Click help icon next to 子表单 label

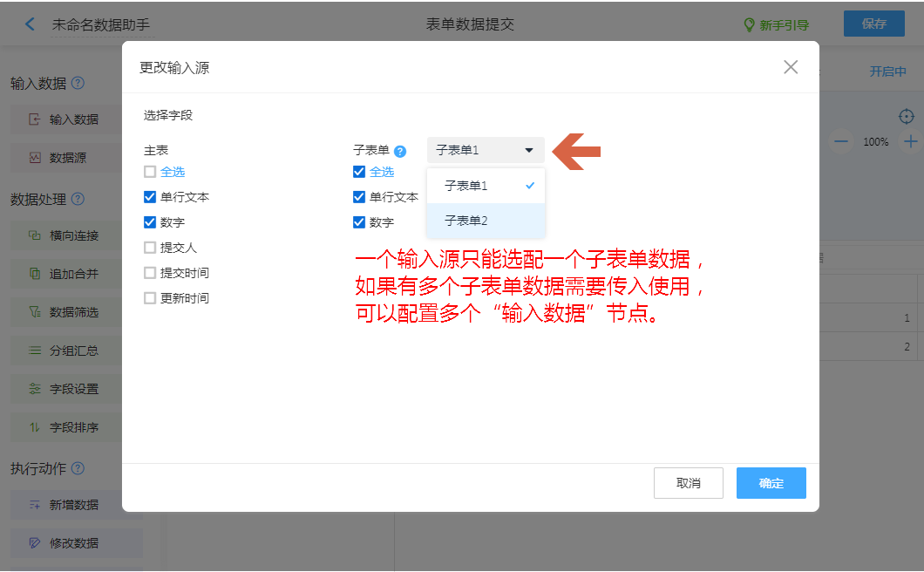[400, 151]
